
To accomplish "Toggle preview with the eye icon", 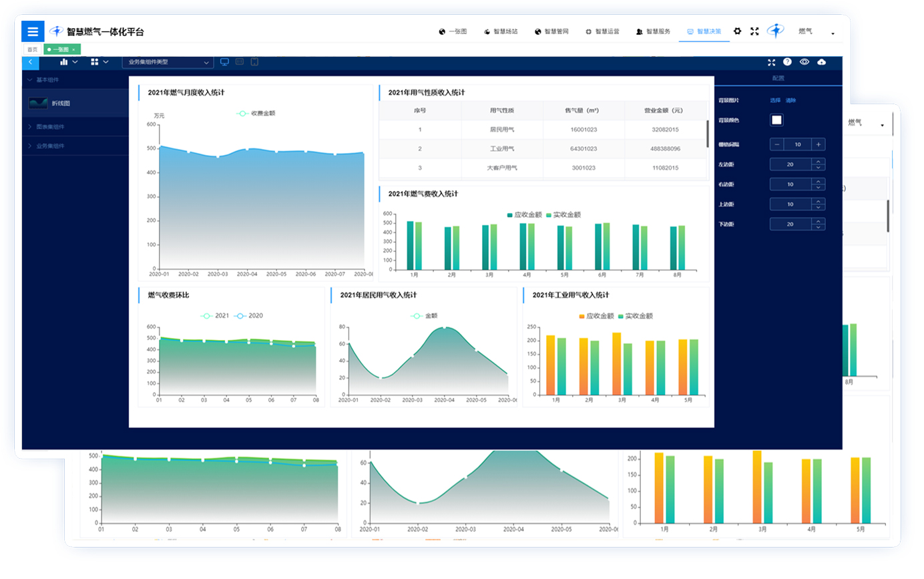I will (804, 62).
